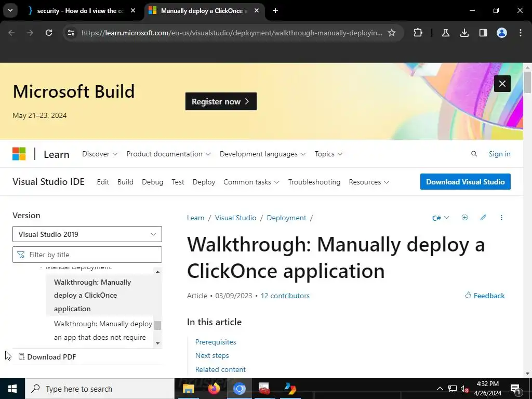Viewport: 532px width, 399px height.
Task: Open Chrome Labs flask icon
Action: coord(445,33)
